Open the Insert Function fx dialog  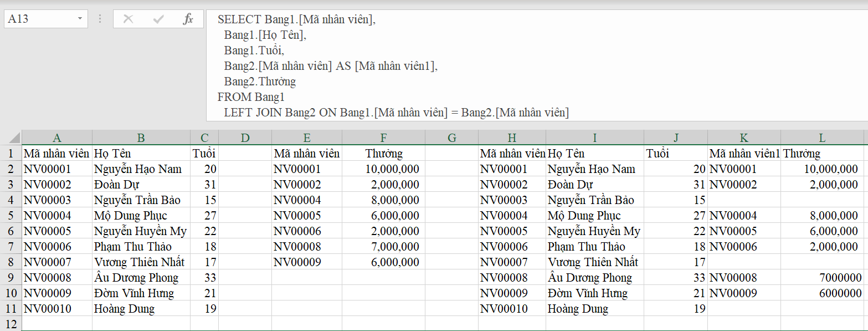click(188, 19)
